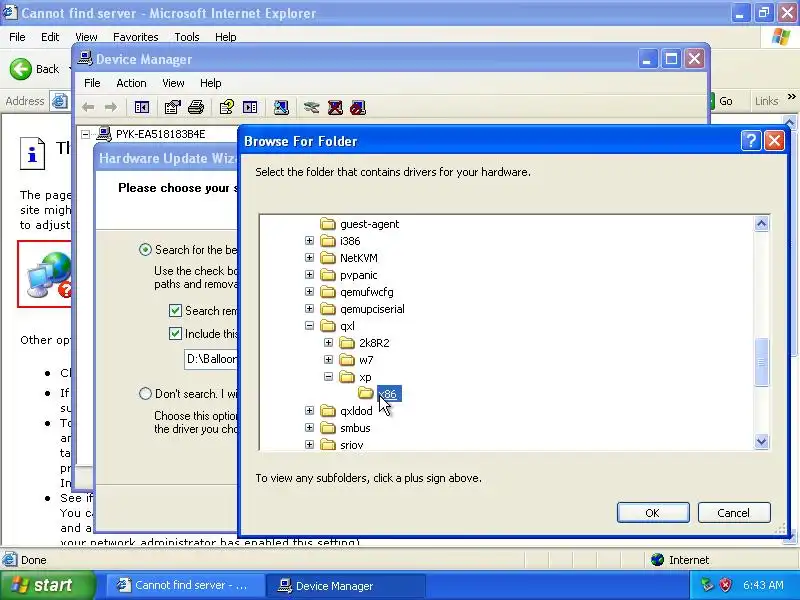Click the PYK-EA518183B4E computer icon
Viewport: 800px width, 600px height.
tap(104, 134)
